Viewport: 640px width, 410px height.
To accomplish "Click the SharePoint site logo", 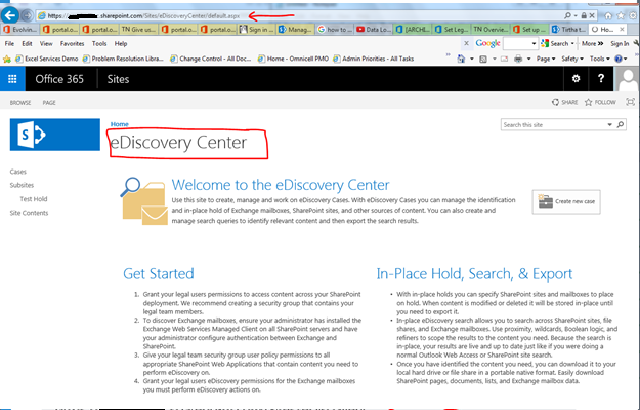I will 55,135.
